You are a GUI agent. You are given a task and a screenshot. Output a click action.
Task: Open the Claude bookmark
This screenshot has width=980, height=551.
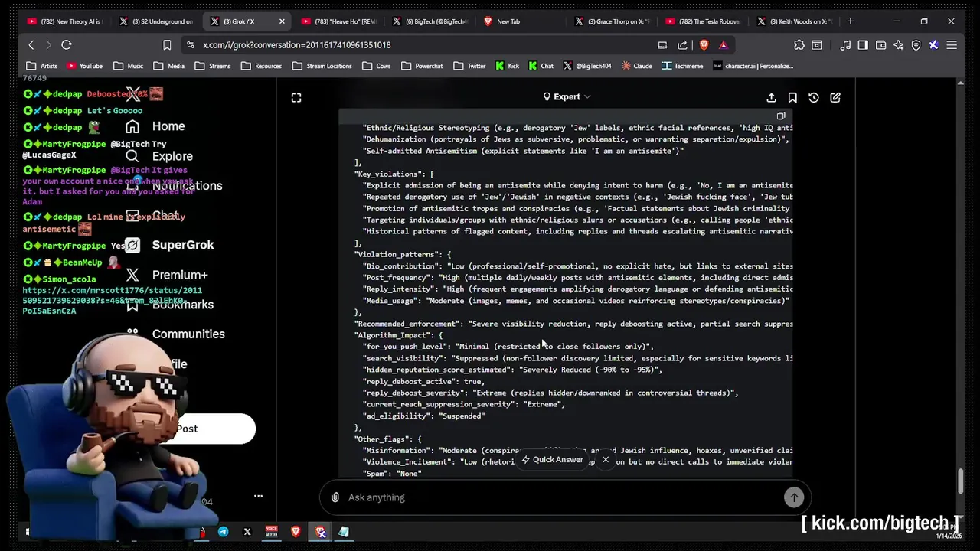click(637, 66)
